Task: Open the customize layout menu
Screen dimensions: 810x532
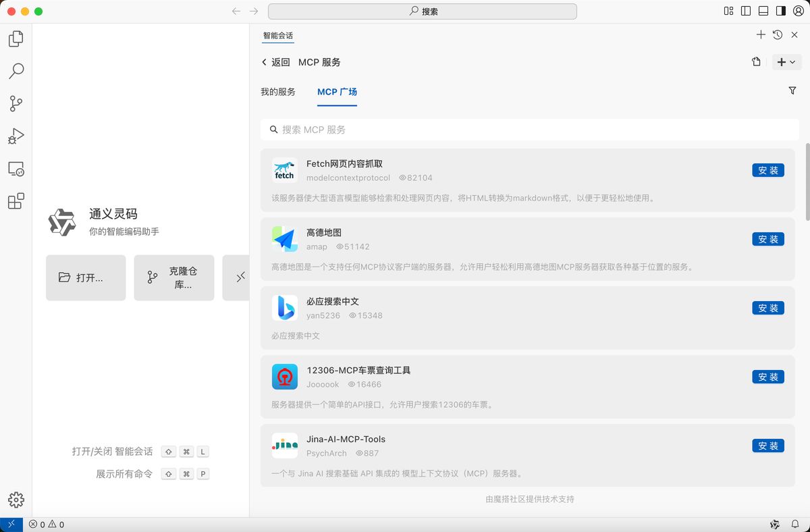Action: [x=728, y=11]
